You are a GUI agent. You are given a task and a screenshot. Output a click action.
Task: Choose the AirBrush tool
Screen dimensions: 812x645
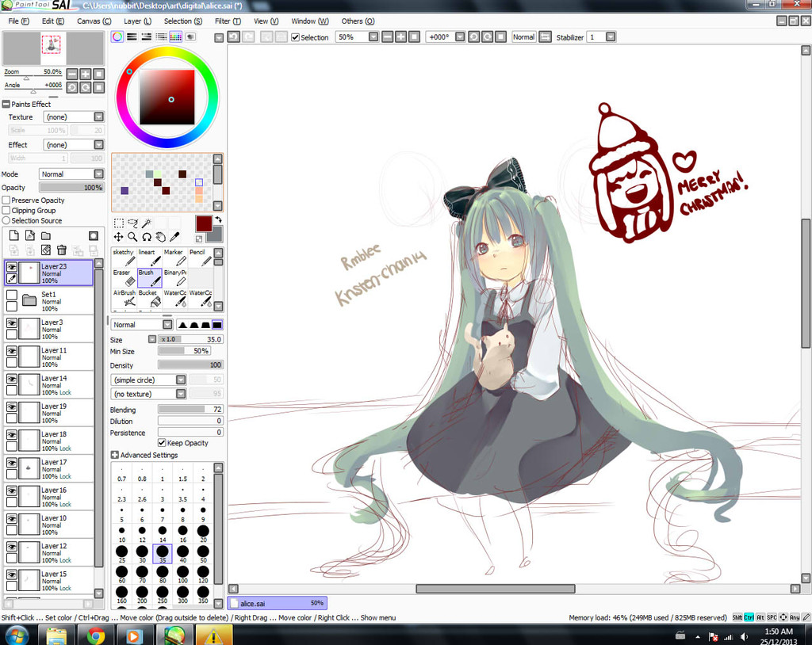(124, 298)
